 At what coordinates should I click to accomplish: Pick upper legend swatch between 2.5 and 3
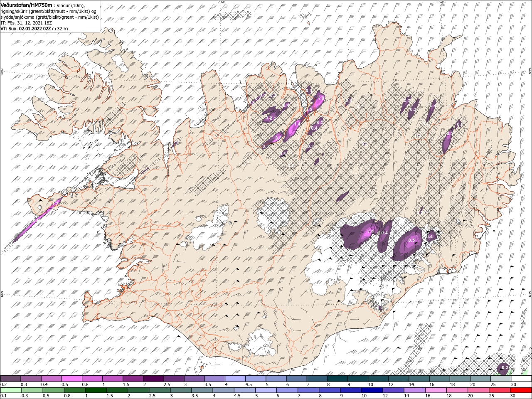[x=174, y=379]
